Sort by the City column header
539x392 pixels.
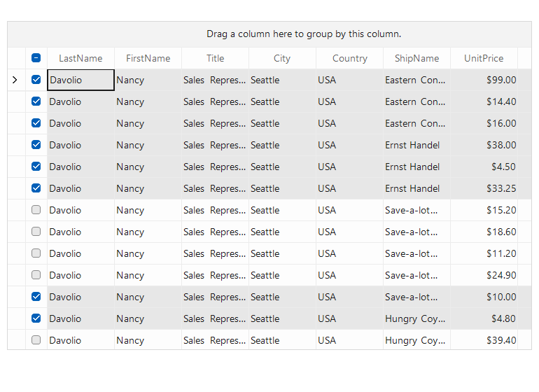click(x=282, y=58)
